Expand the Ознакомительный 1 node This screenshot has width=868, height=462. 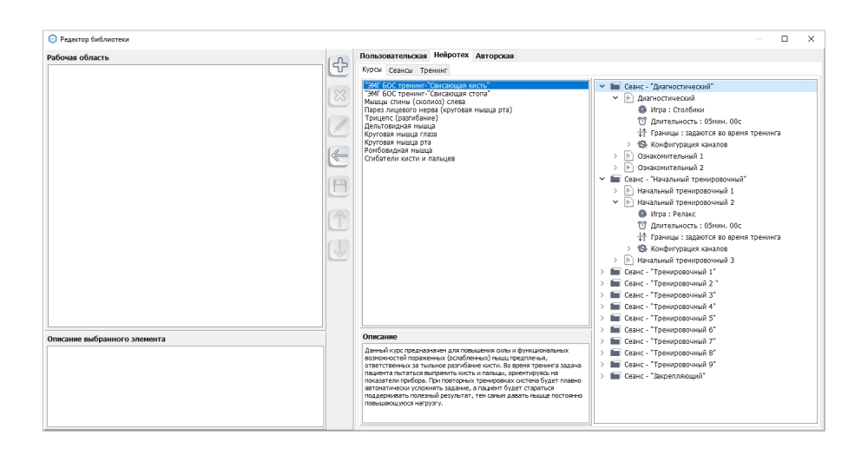(x=615, y=155)
